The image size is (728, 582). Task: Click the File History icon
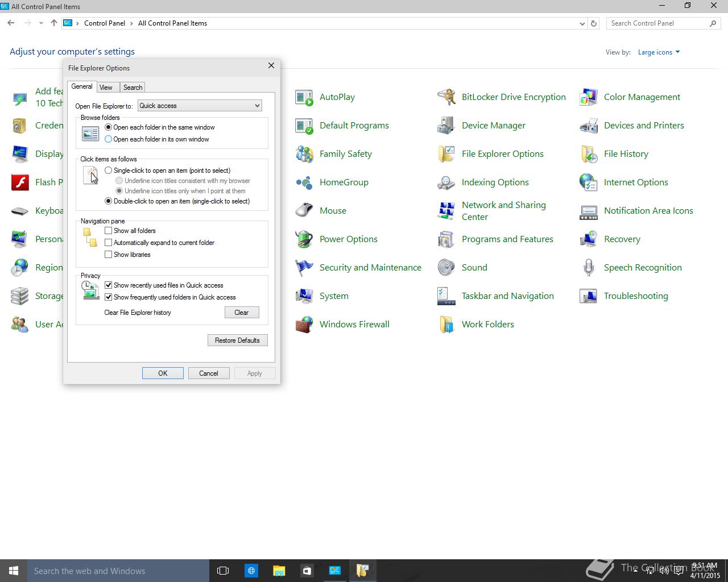589,154
